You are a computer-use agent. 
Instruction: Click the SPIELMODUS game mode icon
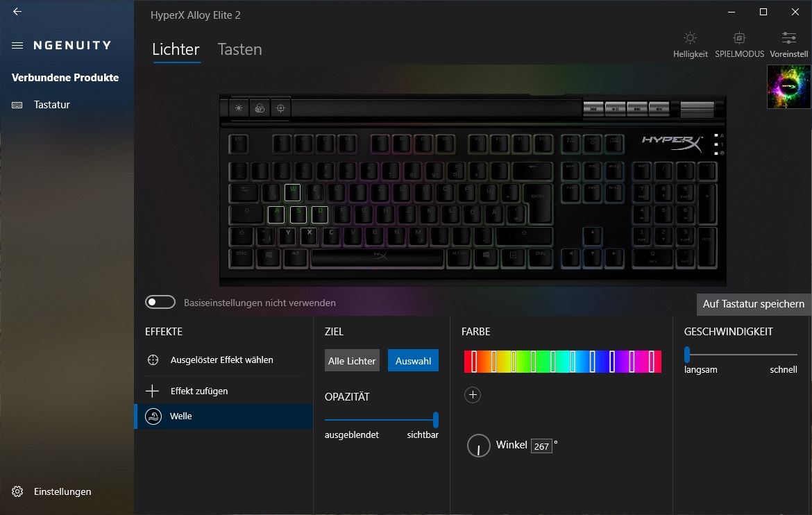point(739,37)
